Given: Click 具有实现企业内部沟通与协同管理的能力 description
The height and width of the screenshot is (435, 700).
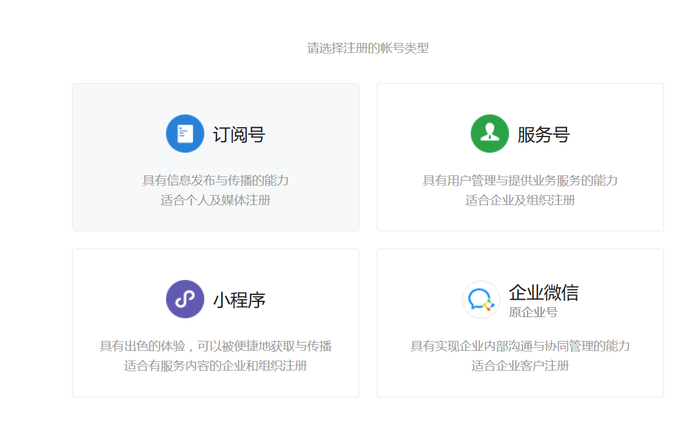Looking at the screenshot, I should pos(520,346).
